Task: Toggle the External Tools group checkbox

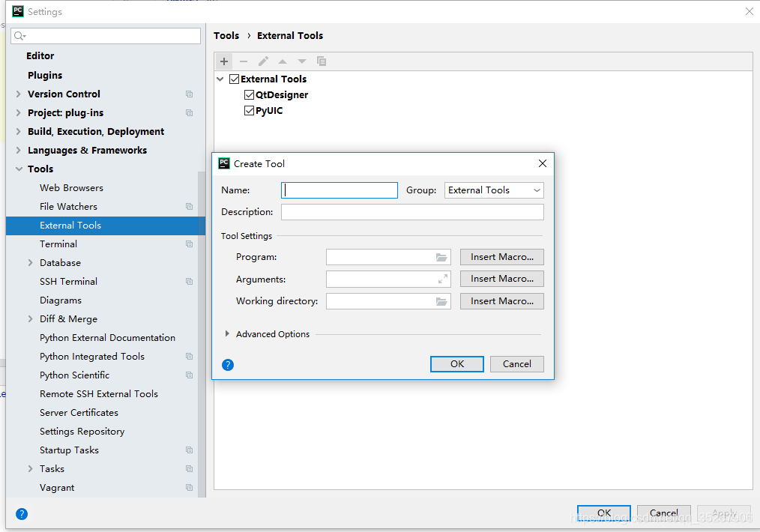Action: [234, 79]
